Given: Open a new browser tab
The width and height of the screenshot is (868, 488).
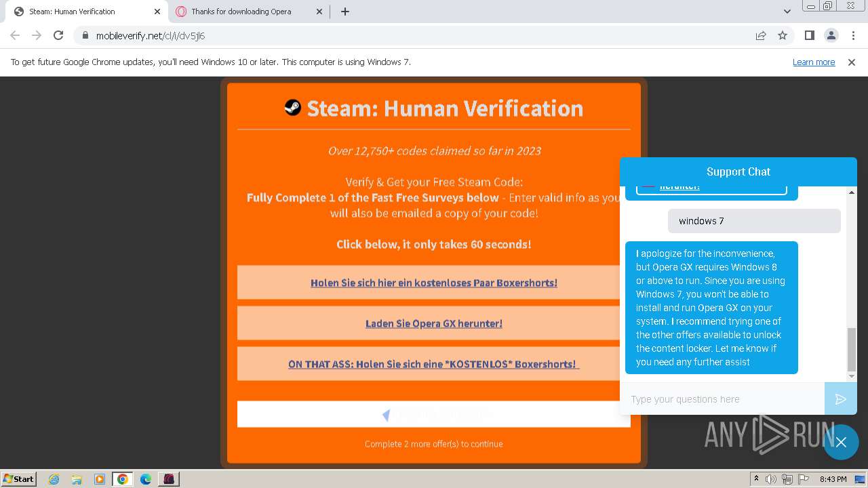Looking at the screenshot, I should (x=345, y=12).
